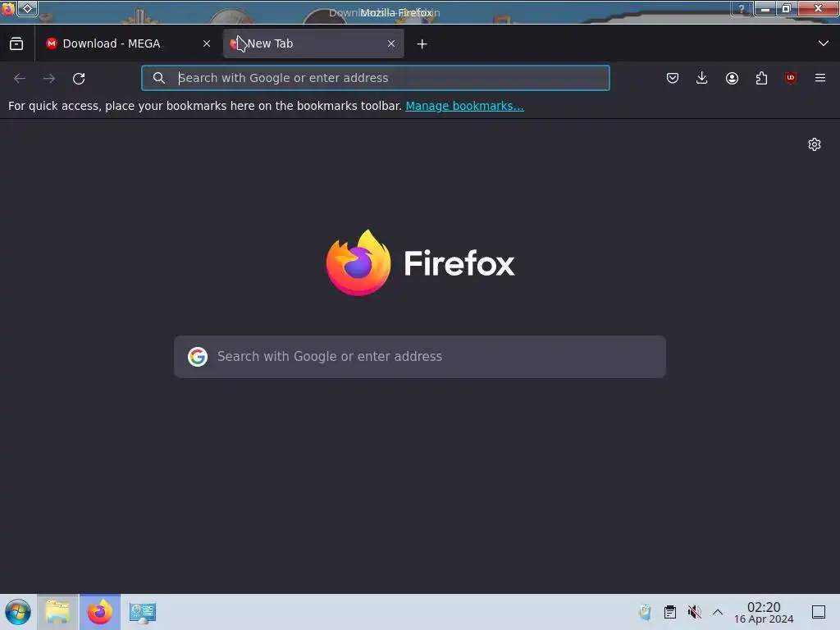Image resolution: width=840 pixels, height=630 pixels.
Task: Open Firefox View from tab bar
Action: 16,44
